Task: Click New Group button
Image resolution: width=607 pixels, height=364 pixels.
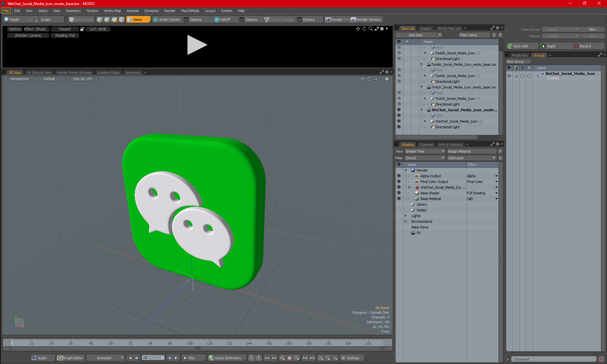Action: point(518,62)
